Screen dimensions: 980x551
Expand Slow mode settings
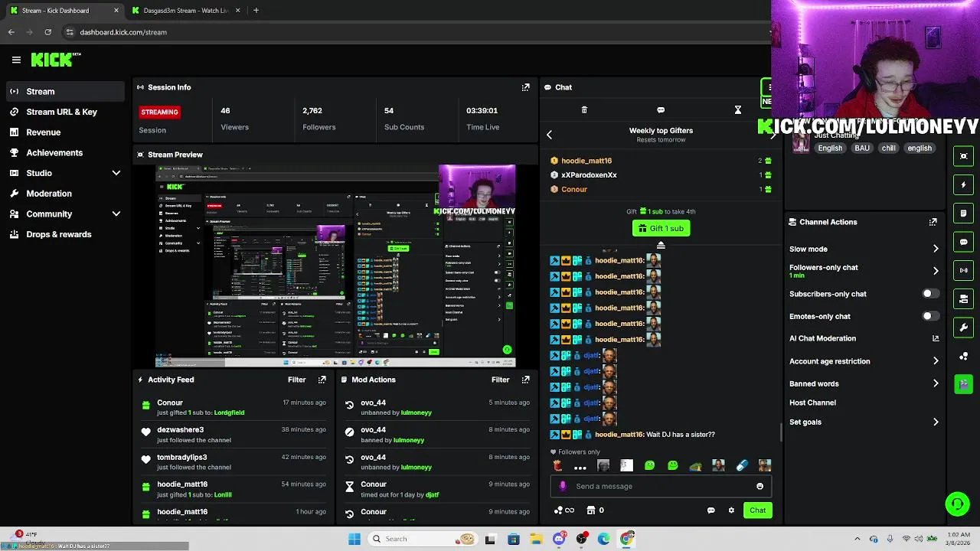(936, 249)
